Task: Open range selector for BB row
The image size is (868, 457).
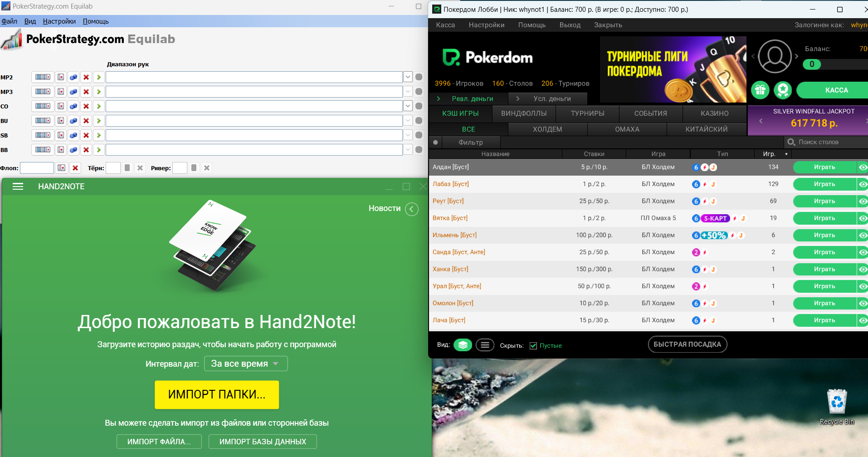Action: 43,150
